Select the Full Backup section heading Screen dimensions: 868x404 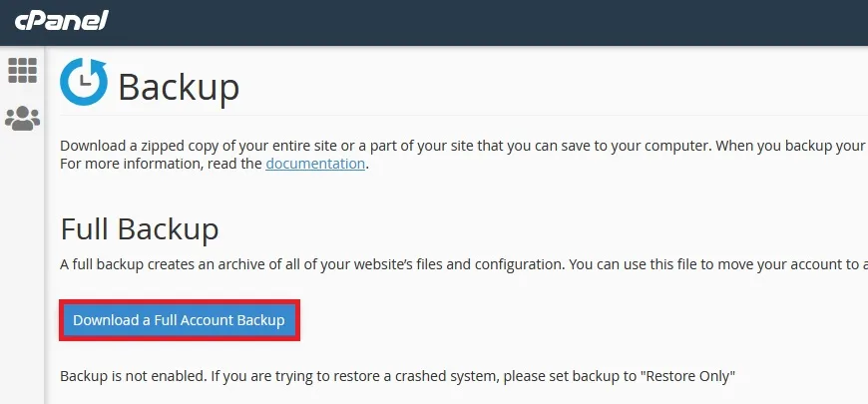[140, 229]
